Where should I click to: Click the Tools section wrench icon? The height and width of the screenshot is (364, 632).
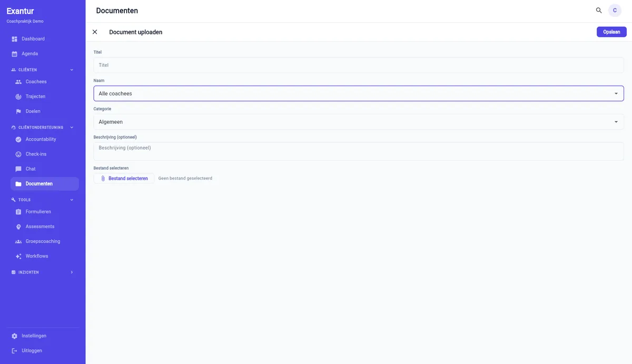[14, 200]
